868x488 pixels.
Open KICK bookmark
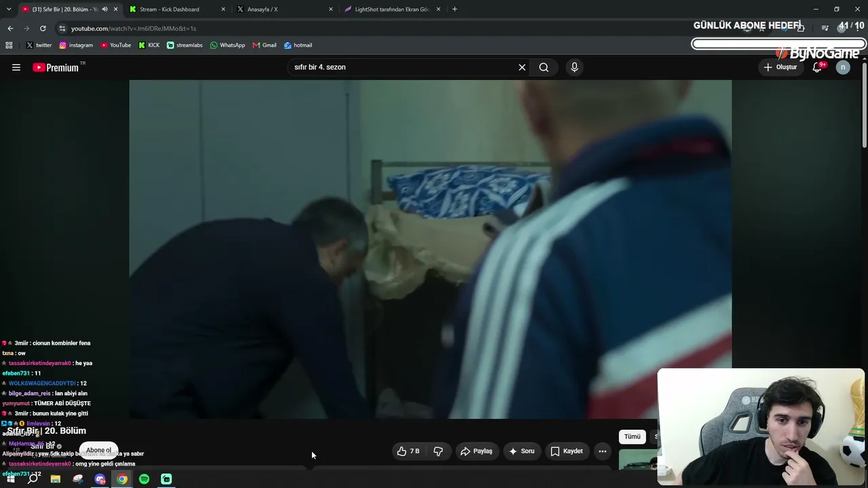click(x=149, y=45)
